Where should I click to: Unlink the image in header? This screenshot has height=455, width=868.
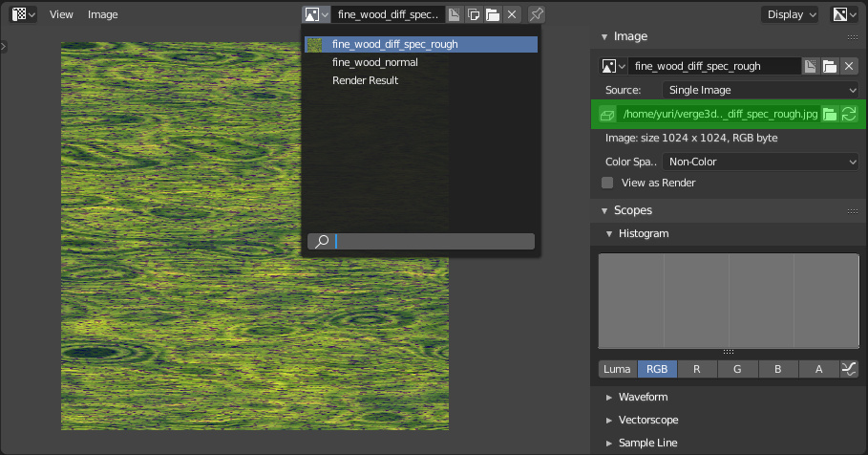pos(512,14)
